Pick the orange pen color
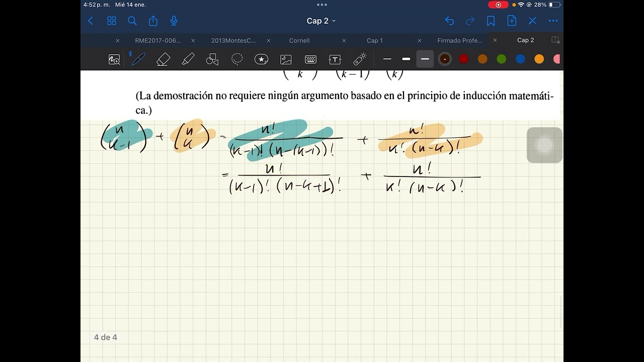This screenshot has width=644, height=362. pyautogui.click(x=539, y=59)
